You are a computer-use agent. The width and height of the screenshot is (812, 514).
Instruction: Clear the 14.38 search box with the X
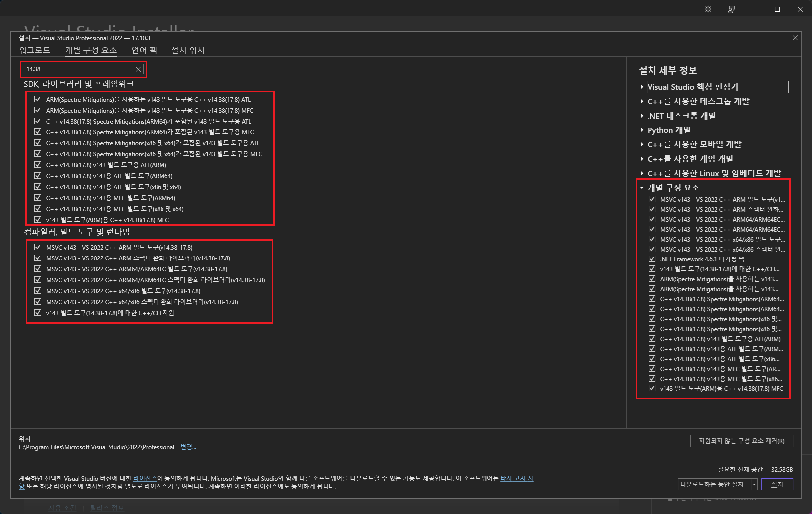point(138,69)
